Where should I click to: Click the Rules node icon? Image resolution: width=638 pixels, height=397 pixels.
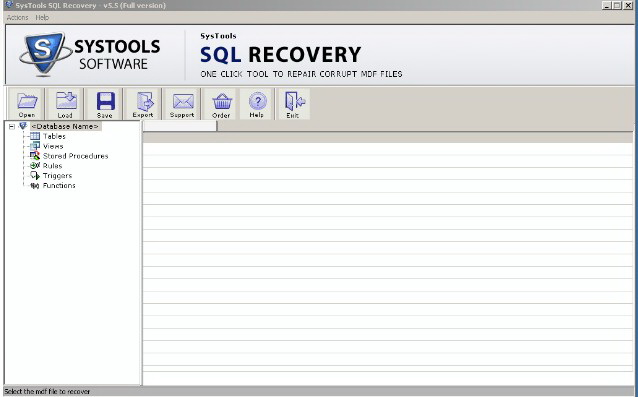35,166
